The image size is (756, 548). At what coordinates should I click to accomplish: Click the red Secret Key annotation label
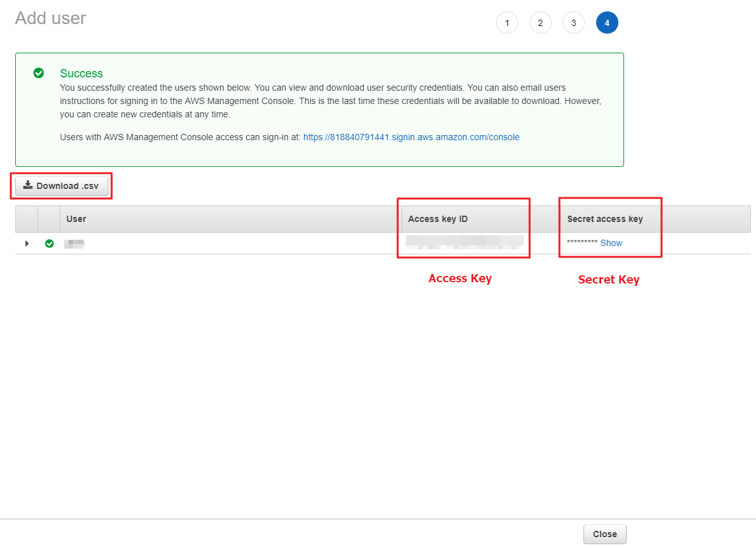point(608,280)
